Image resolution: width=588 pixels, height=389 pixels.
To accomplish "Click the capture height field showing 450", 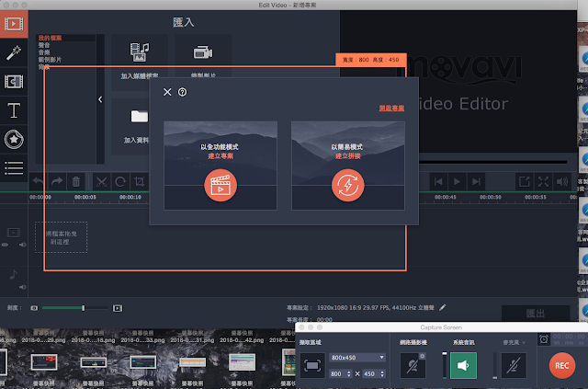I will coord(370,374).
